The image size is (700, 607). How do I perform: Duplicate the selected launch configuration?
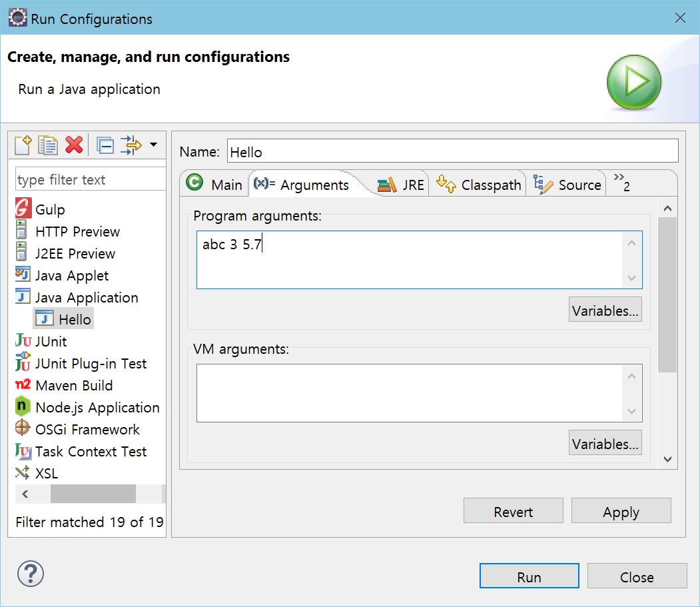(48, 145)
